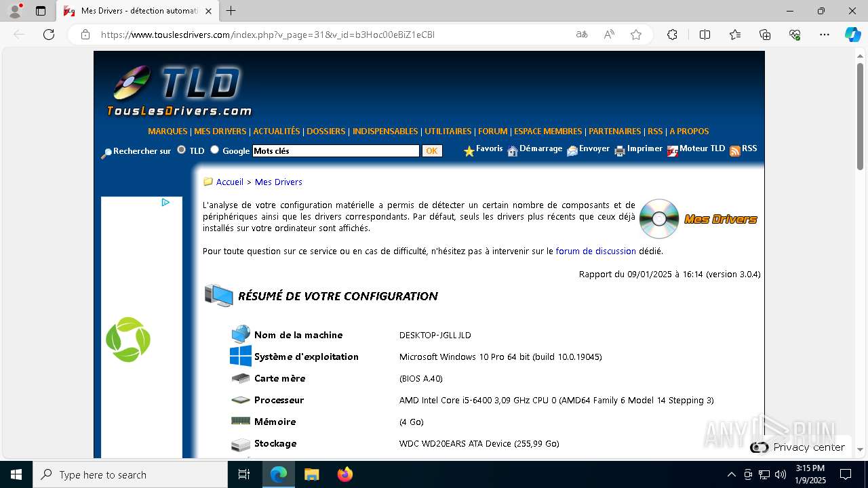Viewport: 868px width, 488px height.
Task: View site information via the lock icon
Action: [x=85, y=35]
